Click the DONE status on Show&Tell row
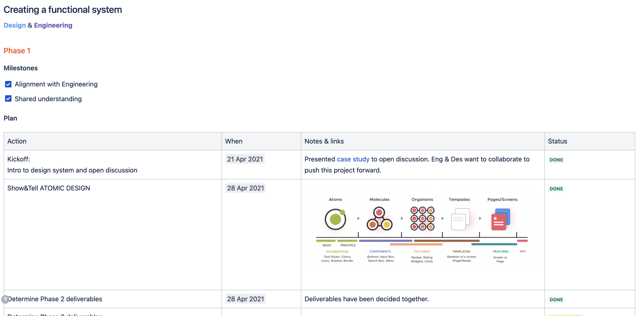 coord(556,189)
